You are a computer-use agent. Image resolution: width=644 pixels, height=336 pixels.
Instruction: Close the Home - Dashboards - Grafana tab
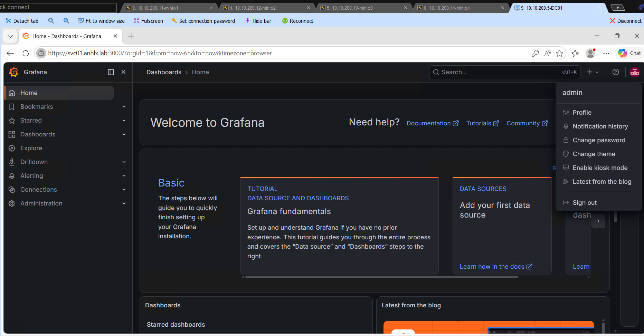pos(115,36)
